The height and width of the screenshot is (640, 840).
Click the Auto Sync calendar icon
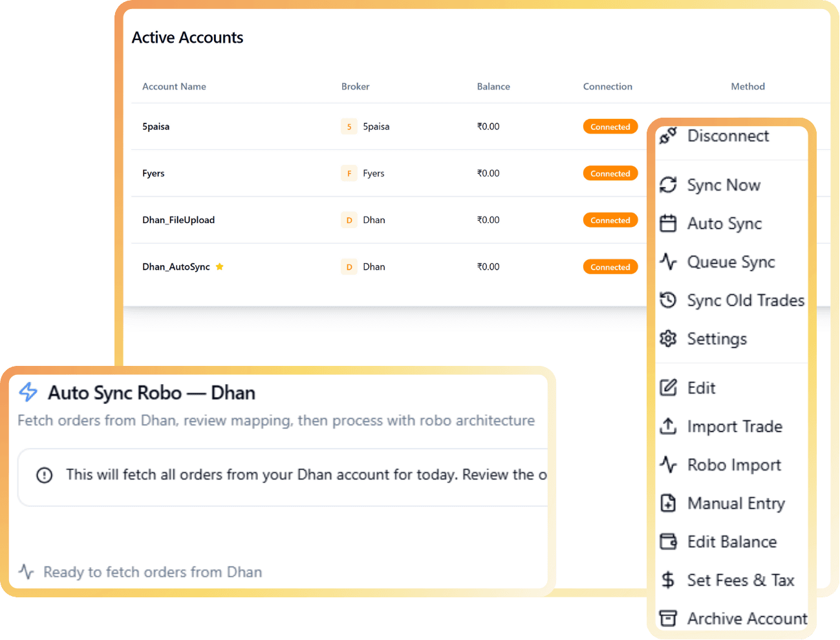pyautogui.click(x=668, y=224)
